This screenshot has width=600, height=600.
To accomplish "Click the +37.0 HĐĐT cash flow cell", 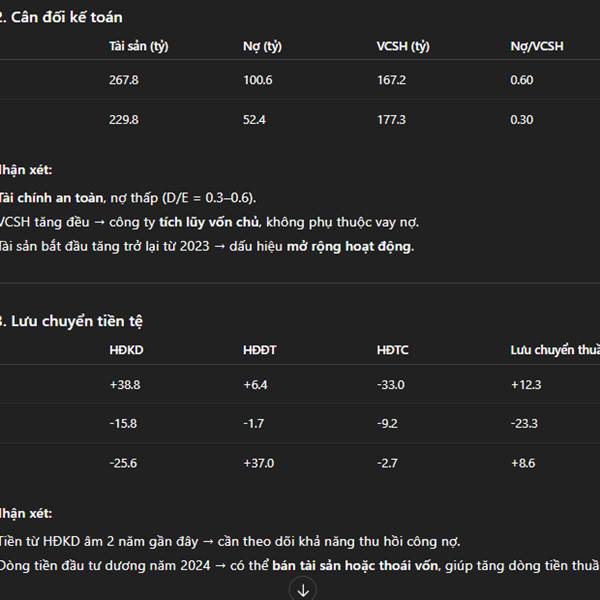I will pos(259,463).
